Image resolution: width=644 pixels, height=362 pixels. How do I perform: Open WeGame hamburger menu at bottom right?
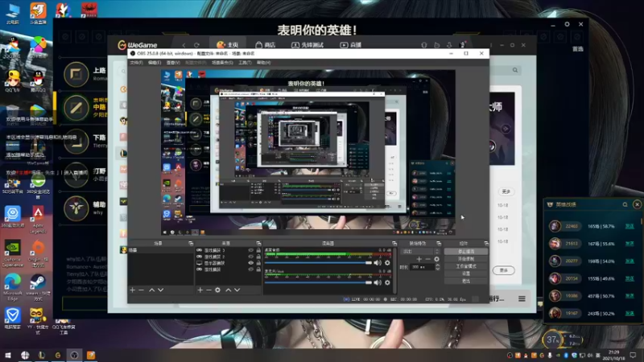pos(522,298)
